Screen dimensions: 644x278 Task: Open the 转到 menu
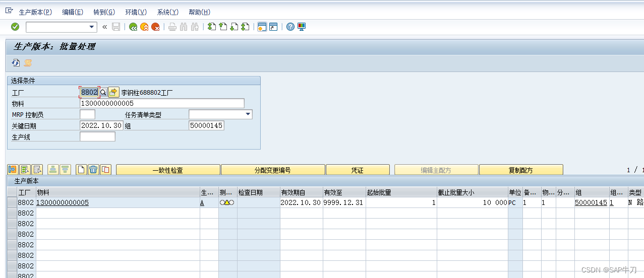click(104, 12)
